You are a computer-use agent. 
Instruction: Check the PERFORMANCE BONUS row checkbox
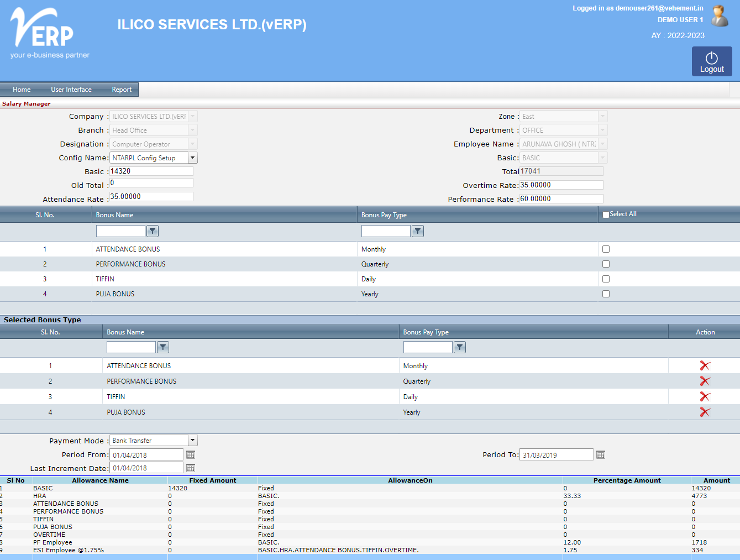point(606,264)
